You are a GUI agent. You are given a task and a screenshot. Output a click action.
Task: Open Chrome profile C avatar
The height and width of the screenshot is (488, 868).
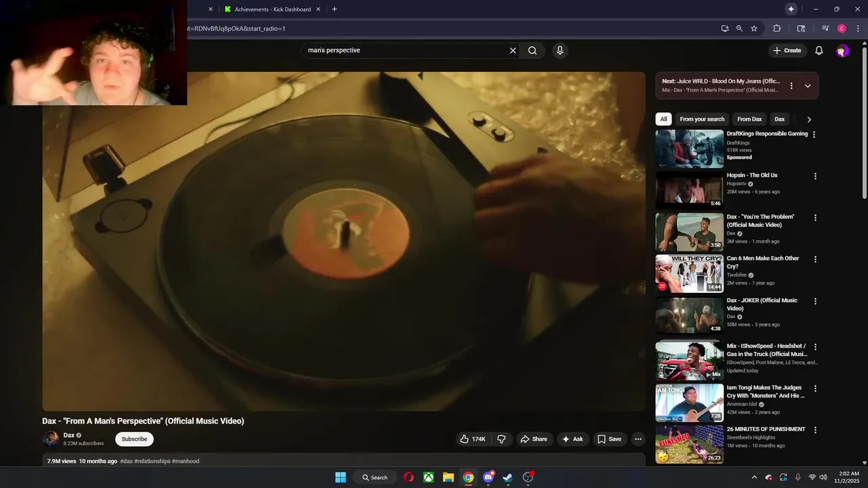click(842, 28)
